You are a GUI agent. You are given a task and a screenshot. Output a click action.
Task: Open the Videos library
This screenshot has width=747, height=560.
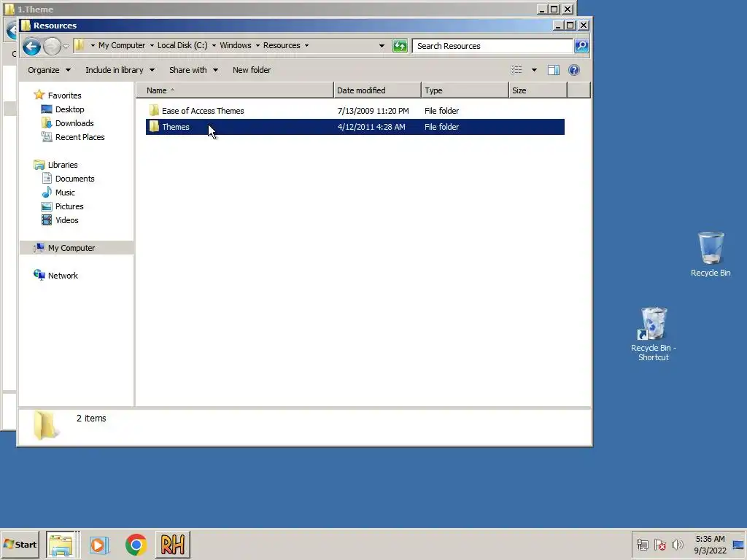pos(66,220)
